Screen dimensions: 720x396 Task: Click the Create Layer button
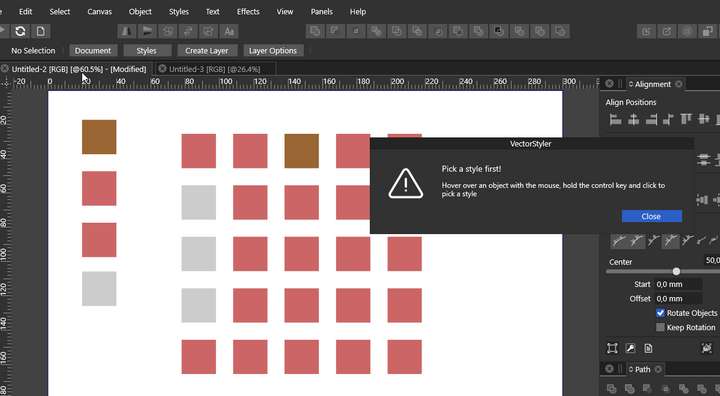pyautogui.click(x=207, y=51)
